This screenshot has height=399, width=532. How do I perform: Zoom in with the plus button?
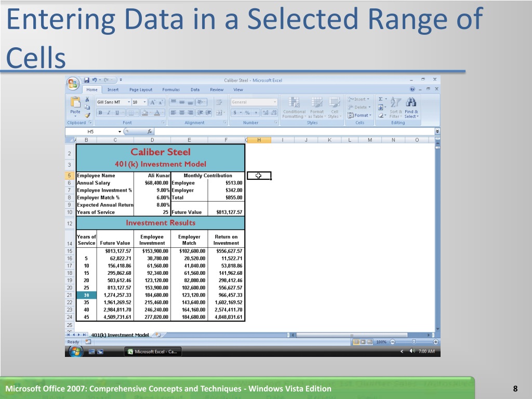(436, 342)
